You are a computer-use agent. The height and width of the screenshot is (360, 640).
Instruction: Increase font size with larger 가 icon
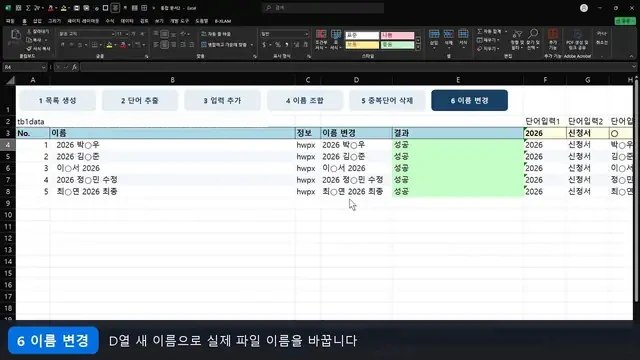(133, 34)
